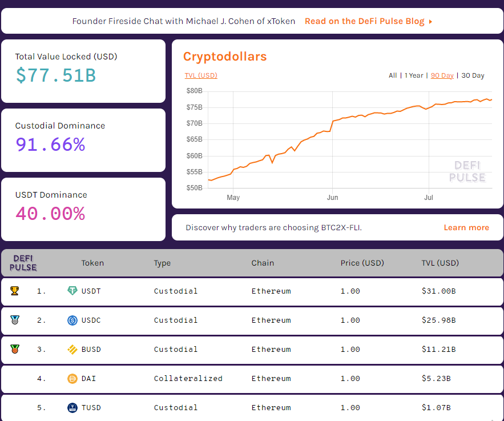This screenshot has width=504, height=421.
Task: Click the DAI orange coin icon
Action: [72, 379]
